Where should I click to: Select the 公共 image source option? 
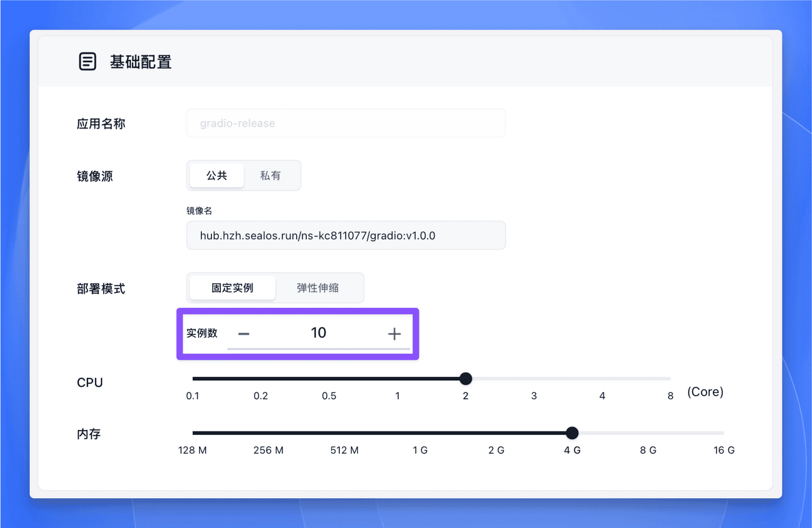tap(217, 175)
